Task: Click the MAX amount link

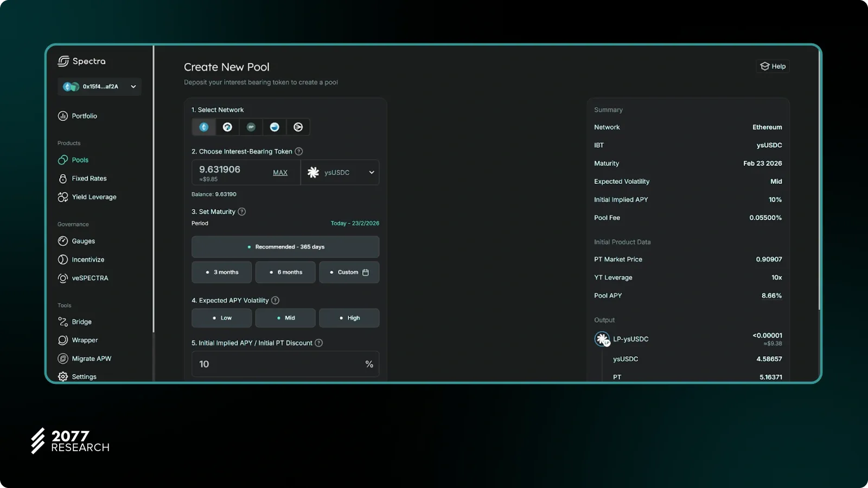Action: (280, 172)
